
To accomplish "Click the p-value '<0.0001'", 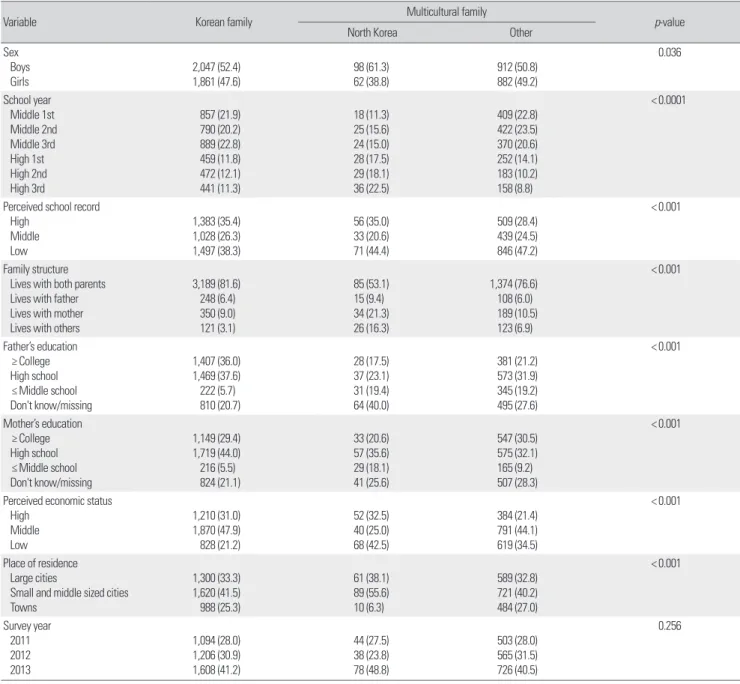I will (x=668, y=100).
